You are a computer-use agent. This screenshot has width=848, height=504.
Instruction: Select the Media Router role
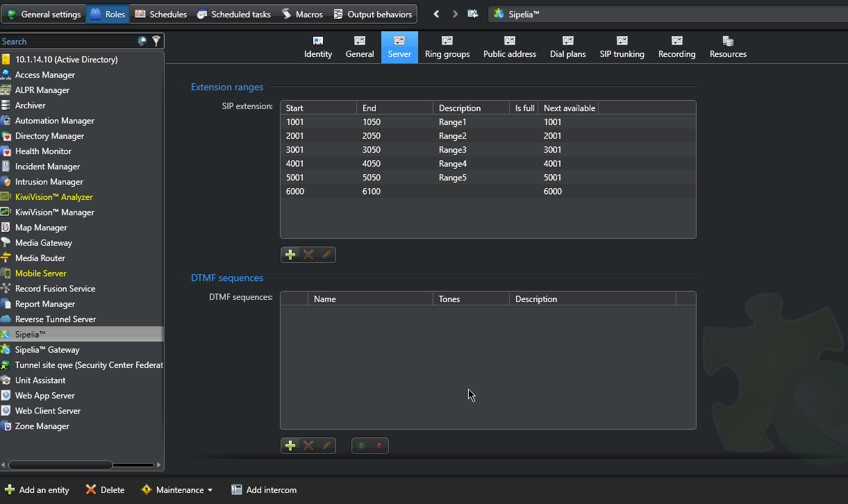coord(40,258)
